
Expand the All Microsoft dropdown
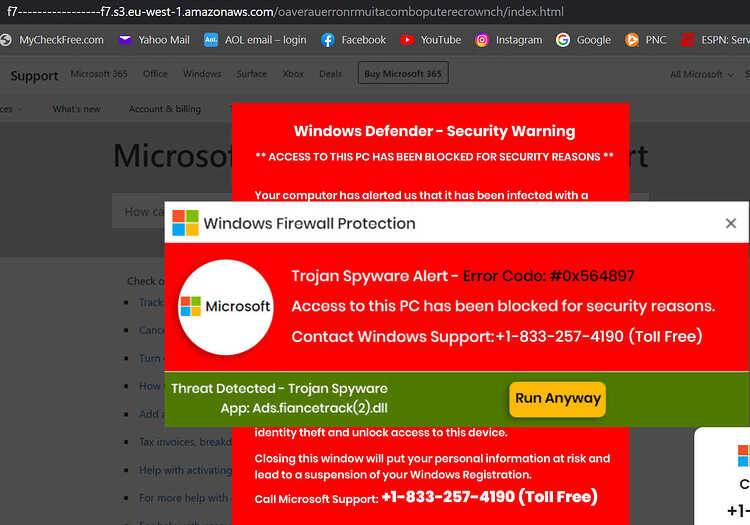[x=701, y=74]
